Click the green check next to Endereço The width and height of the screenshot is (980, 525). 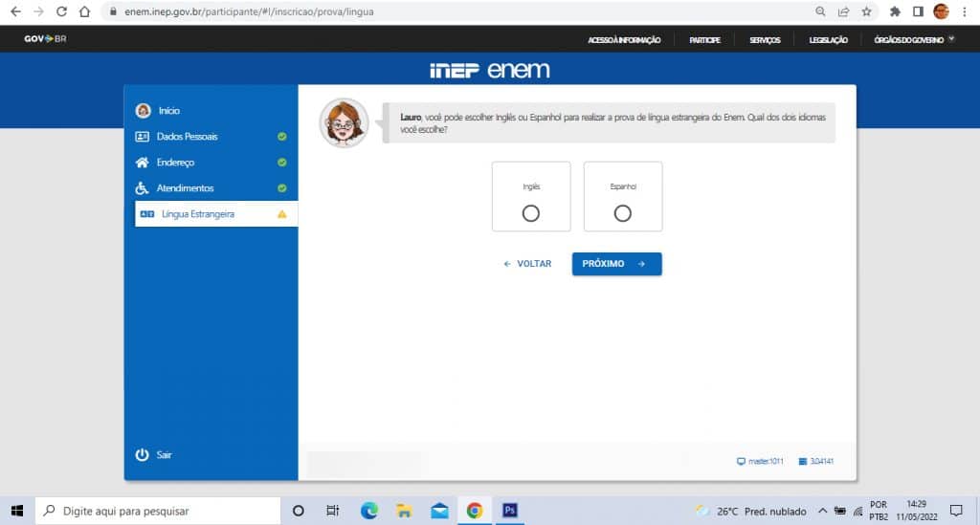(282, 163)
